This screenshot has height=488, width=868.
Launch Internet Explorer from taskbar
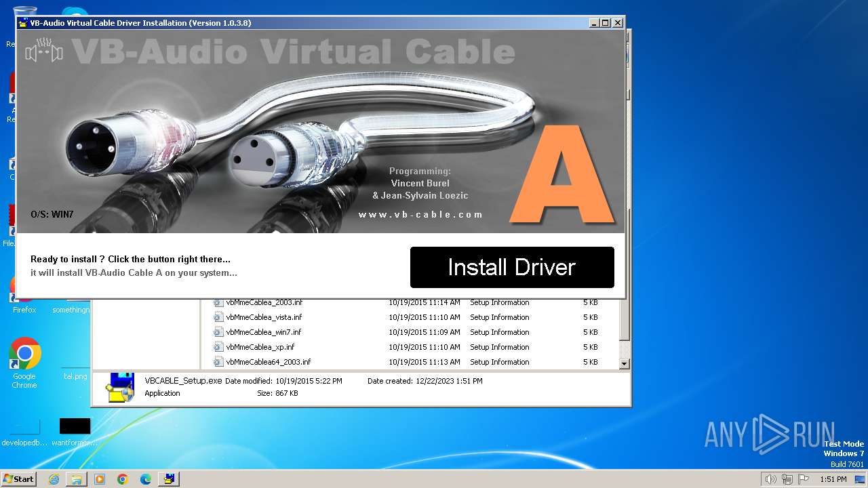click(54, 479)
